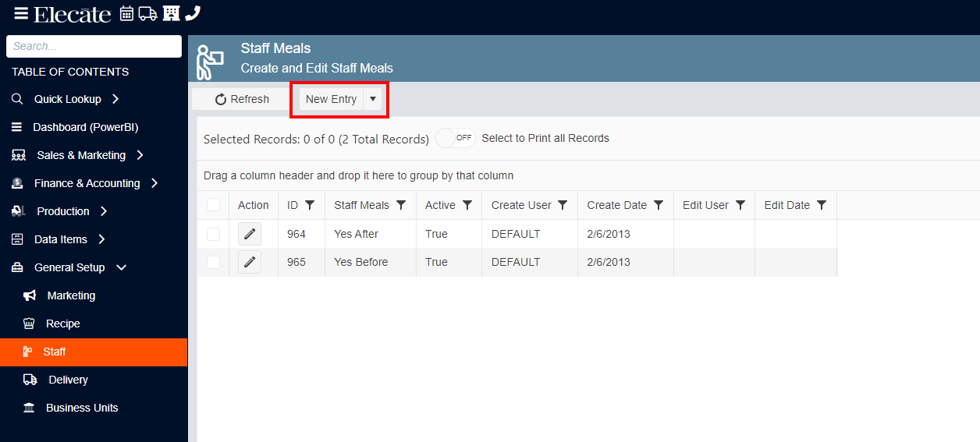Viewport: 980px width, 442px height.
Task: Check the select-all checkbox in table header
Action: click(213, 205)
